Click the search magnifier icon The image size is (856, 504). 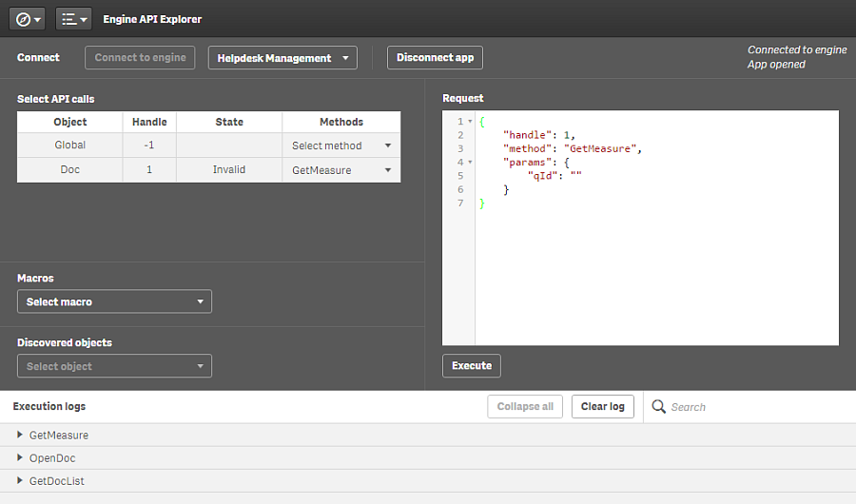click(x=658, y=407)
